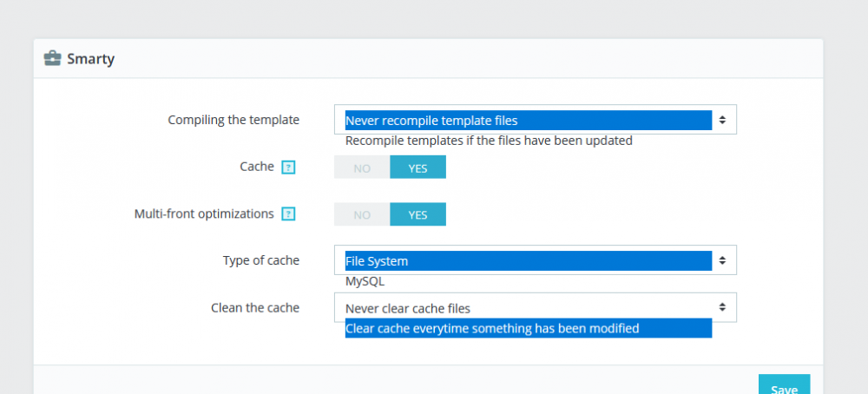Image resolution: width=868 pixels, height=394 pixels.
Task: Choose MySQL cache type option
Action: tap(365, 281)
